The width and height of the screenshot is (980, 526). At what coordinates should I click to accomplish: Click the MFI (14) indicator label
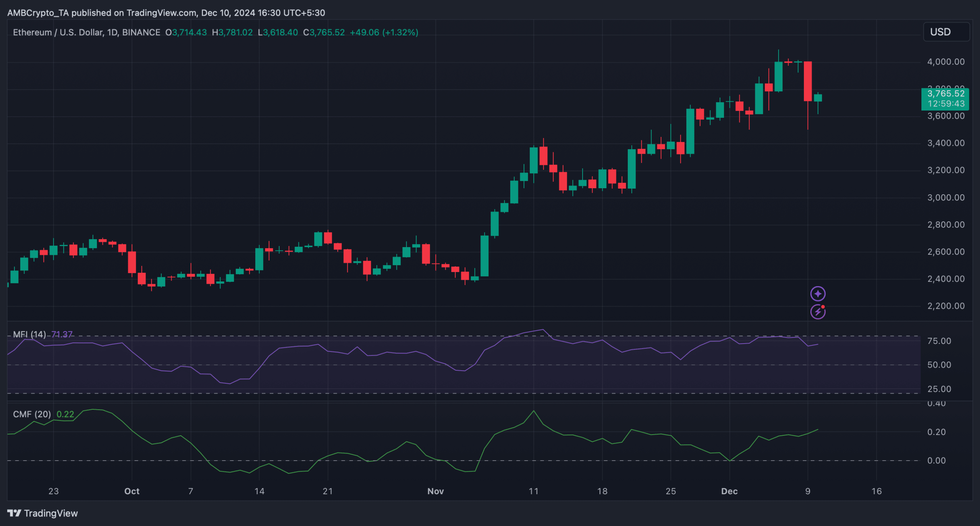click(x=29, y=334)
